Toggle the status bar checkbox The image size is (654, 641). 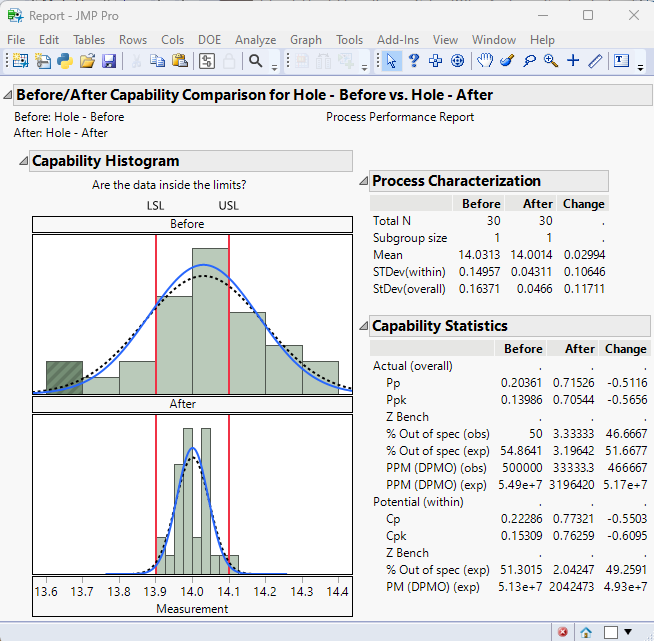point(610,631)
